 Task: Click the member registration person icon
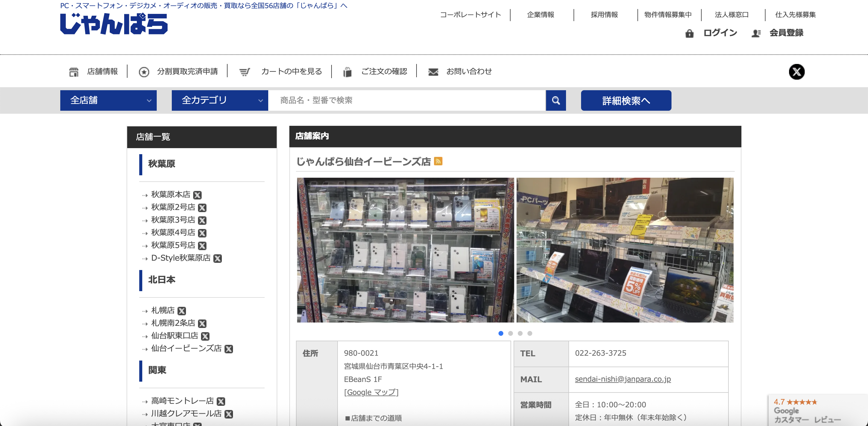coord(756,33)
